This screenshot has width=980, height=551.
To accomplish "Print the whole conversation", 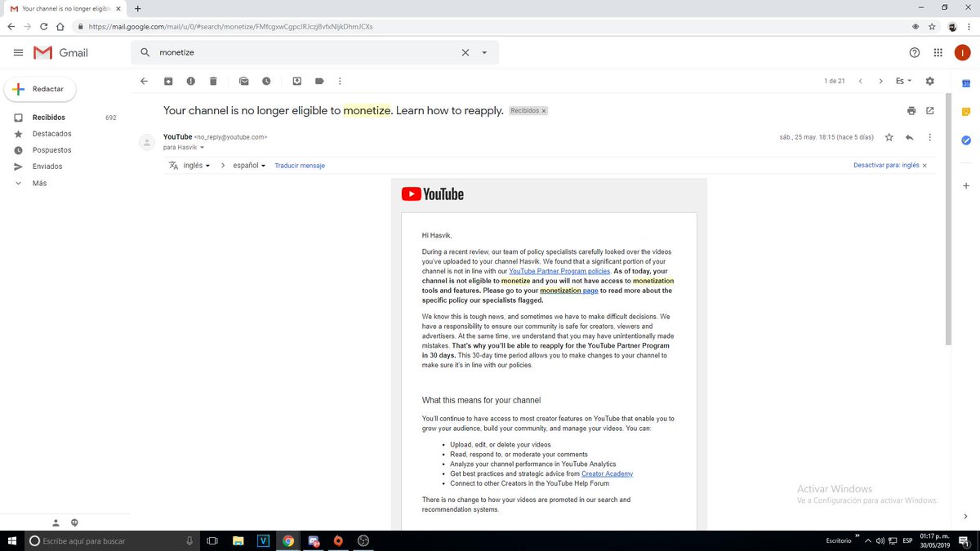I will (x=911, y=110).
